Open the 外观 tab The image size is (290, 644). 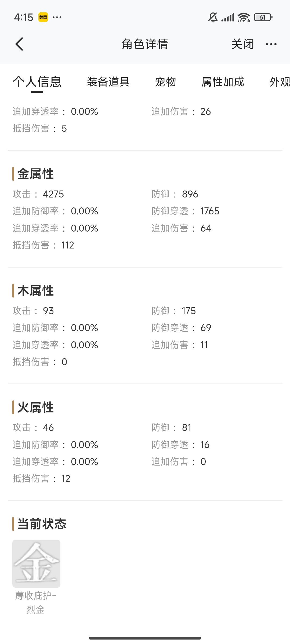(x=280, y=82)
